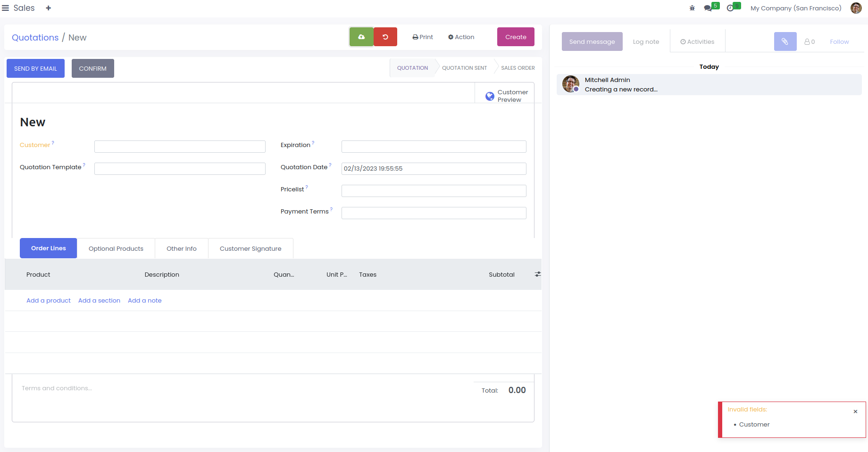This screenshot has width=868, height=452.
Task: Toggle Follow for this record
Action: pyautogui.click(x=839, y=41)
